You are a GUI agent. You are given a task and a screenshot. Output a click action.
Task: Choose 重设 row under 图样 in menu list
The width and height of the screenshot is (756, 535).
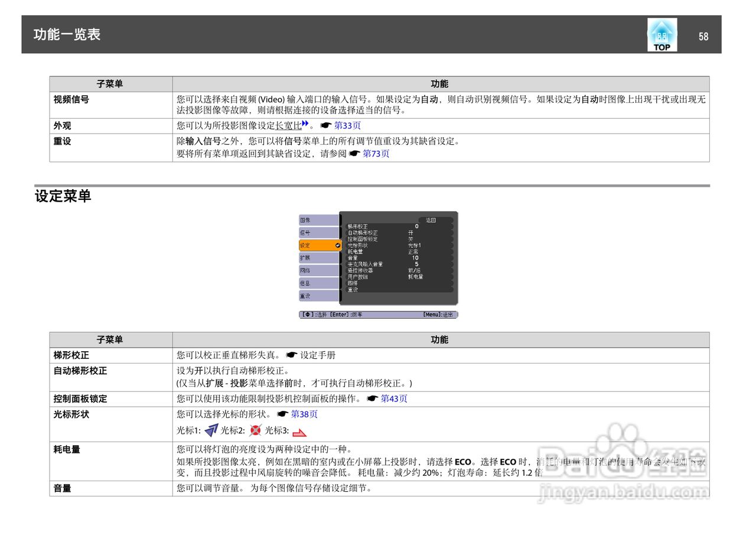399,290
